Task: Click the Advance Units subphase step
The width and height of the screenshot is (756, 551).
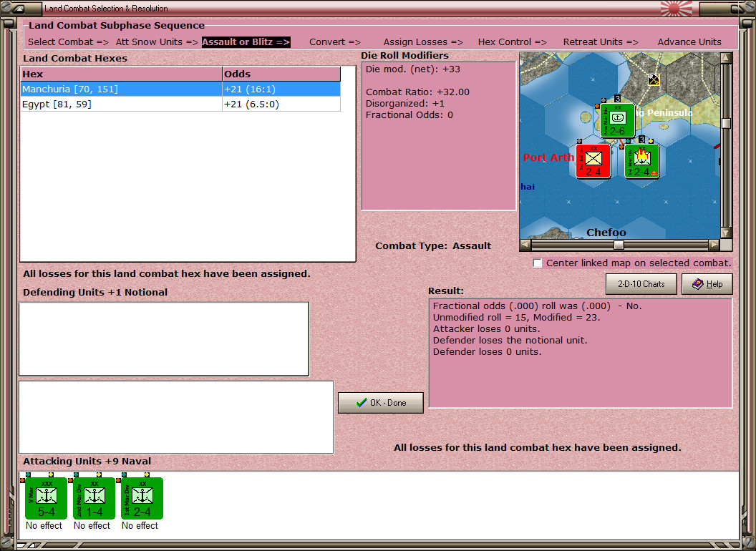Action: click(689, 42)
